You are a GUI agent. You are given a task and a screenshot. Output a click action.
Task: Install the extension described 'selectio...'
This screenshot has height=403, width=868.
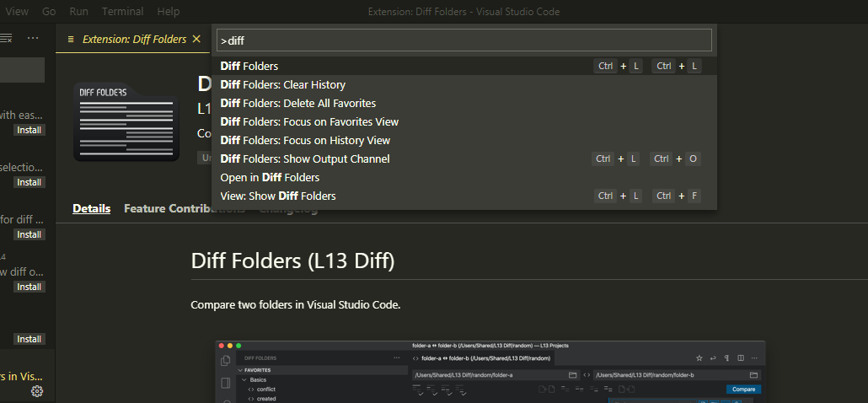coord(29,182)
